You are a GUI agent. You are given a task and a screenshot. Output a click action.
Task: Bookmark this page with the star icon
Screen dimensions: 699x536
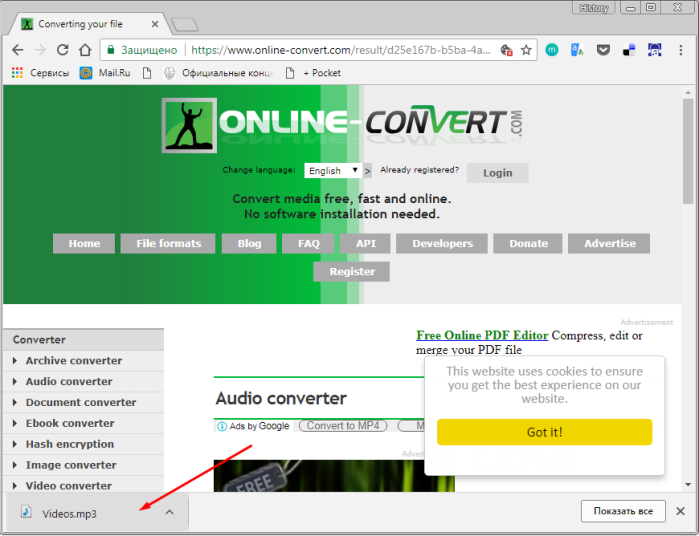[526, 50]
